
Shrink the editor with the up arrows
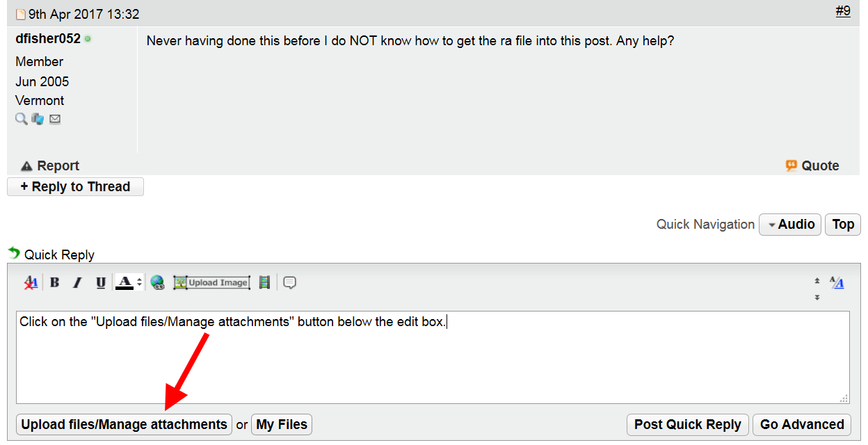click(x=817, y=281)
